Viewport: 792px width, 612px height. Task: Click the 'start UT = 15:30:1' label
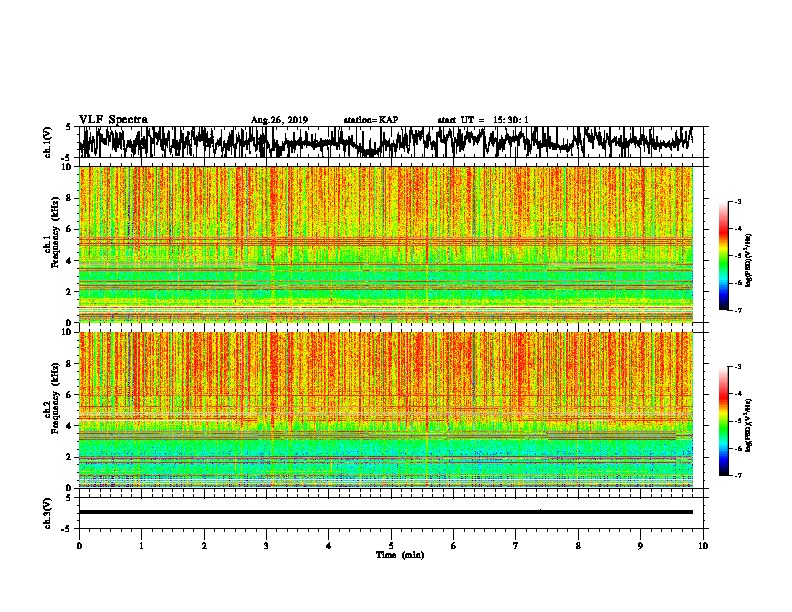[483, 120]
